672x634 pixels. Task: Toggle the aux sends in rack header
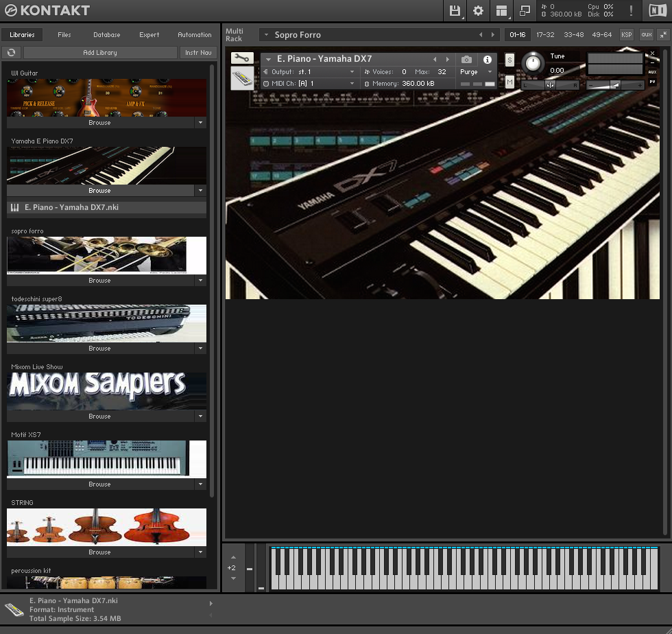(x=647, y=35)
